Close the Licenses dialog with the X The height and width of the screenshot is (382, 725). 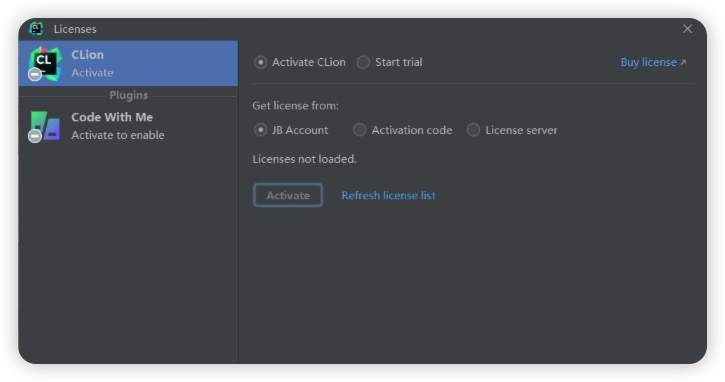[688, 29]
